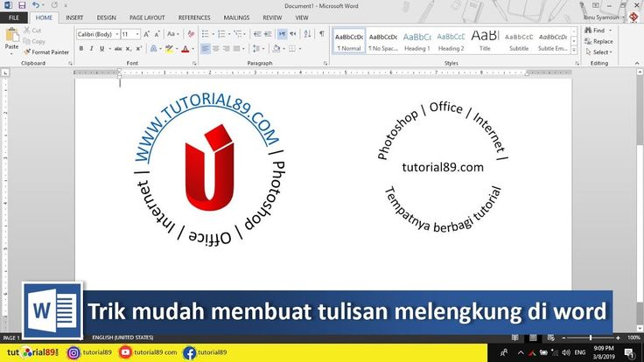This screenshot has height=362, width=644.
Task: Open the Select button menu
Action: coord(598,52)
